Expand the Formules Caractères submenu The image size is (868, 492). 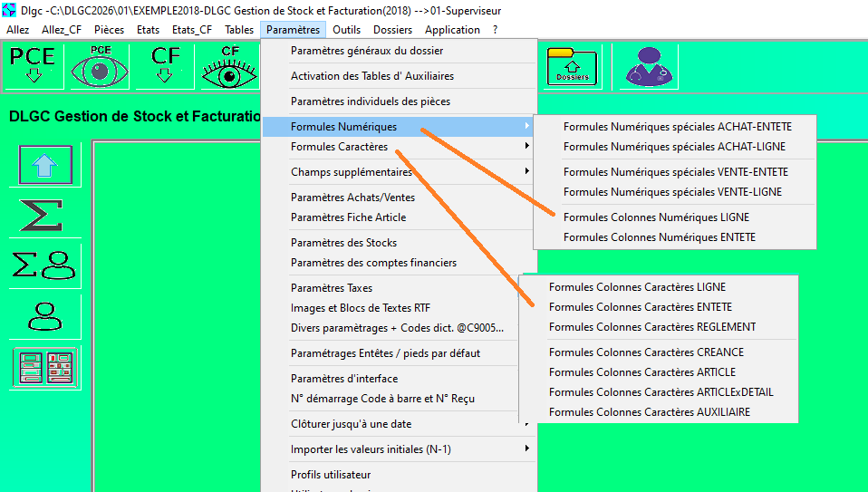[x=339, y=147]
